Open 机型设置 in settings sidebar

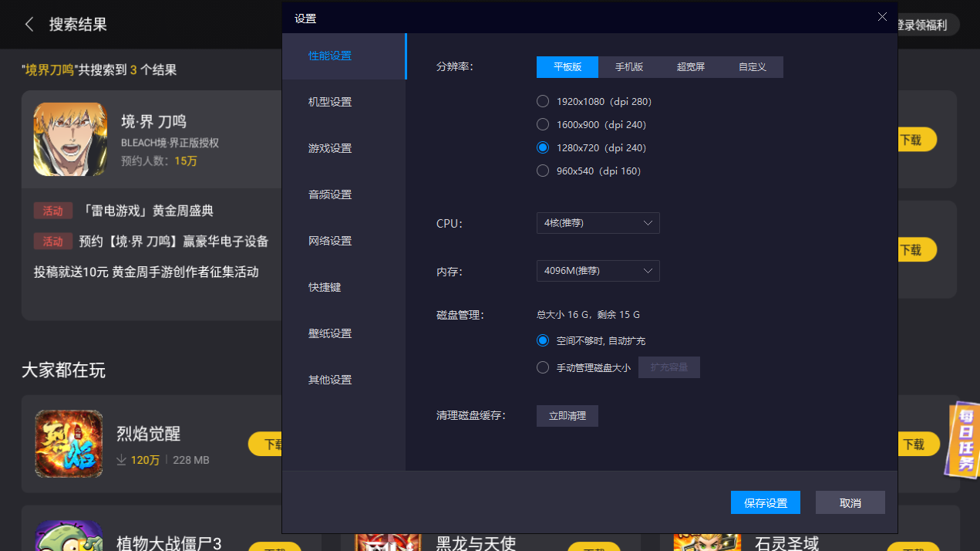(x=344, y=102)
